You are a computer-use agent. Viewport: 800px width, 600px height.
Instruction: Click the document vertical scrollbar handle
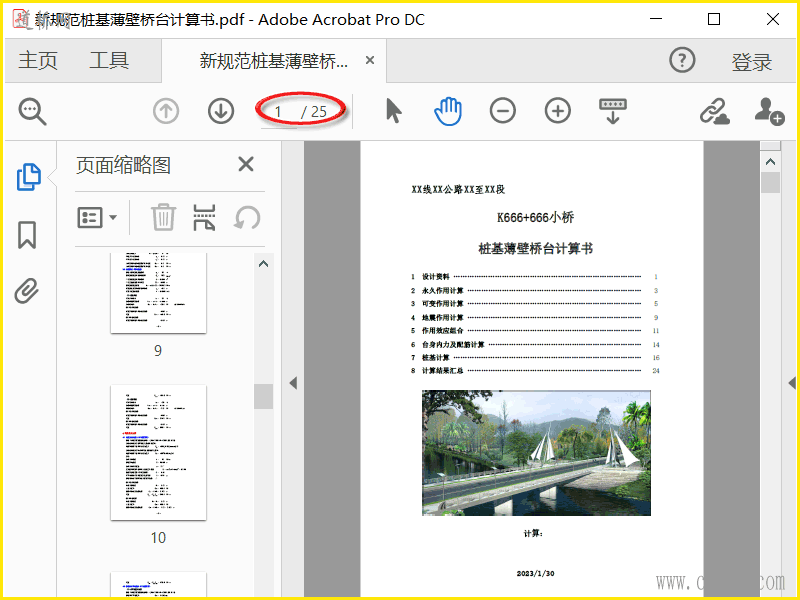pos(770,182)
